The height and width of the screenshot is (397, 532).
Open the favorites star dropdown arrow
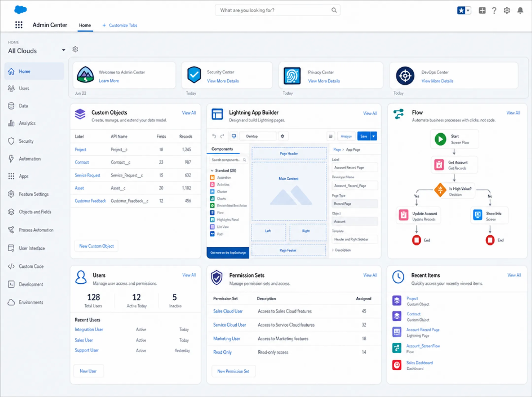tap(468, 10)
